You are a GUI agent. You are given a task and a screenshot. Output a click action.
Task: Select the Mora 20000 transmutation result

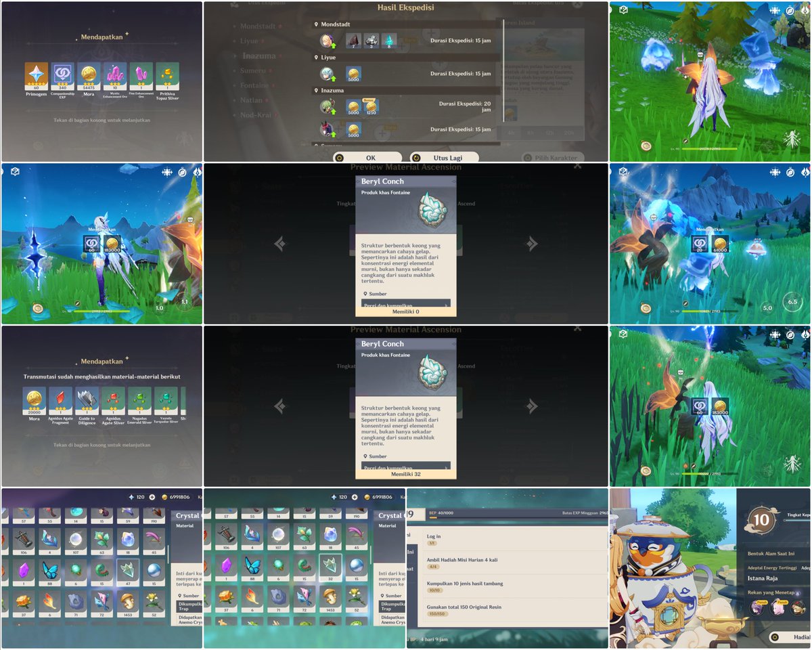coord(35,402)
